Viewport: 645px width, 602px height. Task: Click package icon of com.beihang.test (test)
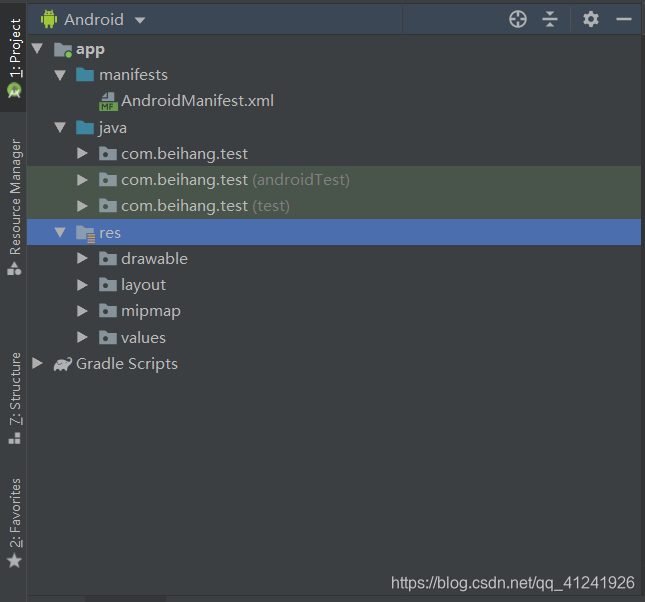click(108, 206)
